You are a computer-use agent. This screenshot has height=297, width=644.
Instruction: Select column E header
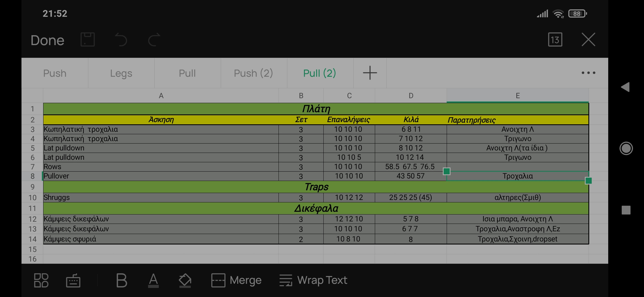point(517,96)
